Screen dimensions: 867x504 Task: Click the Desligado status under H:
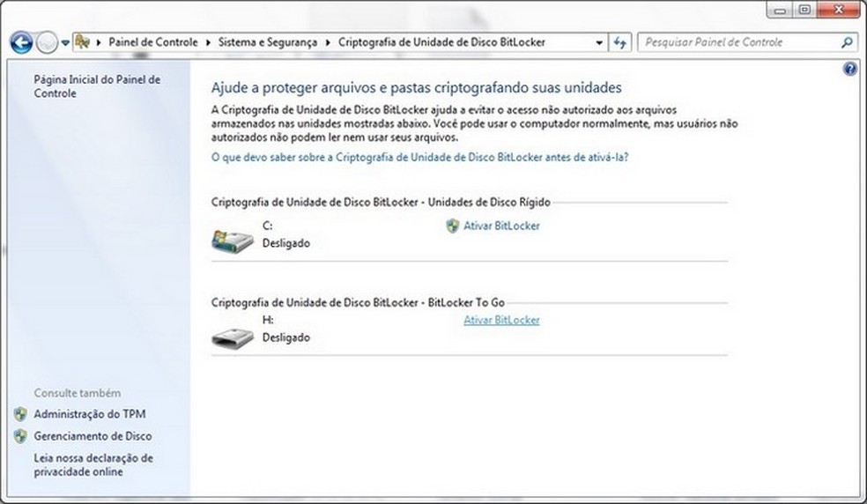coord(285,337)
